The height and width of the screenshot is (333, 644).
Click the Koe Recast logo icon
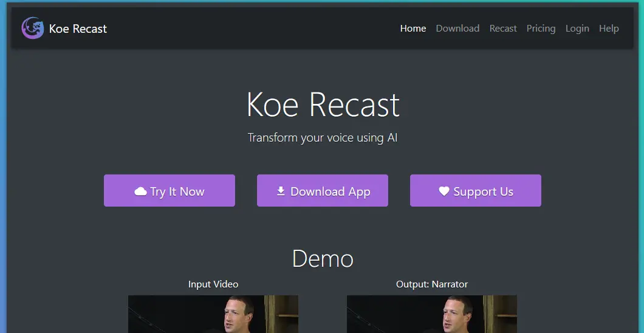pyautogui.click(x=32, y=28)
